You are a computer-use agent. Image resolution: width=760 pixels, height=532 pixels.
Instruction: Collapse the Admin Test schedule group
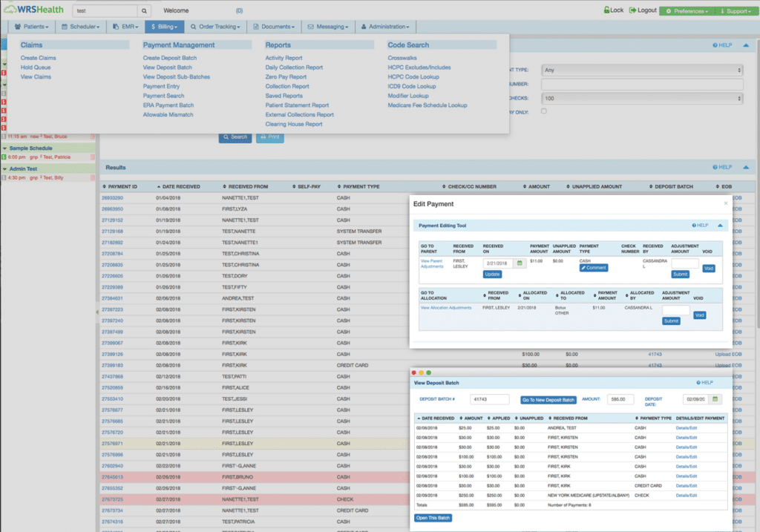coord(5,169)
